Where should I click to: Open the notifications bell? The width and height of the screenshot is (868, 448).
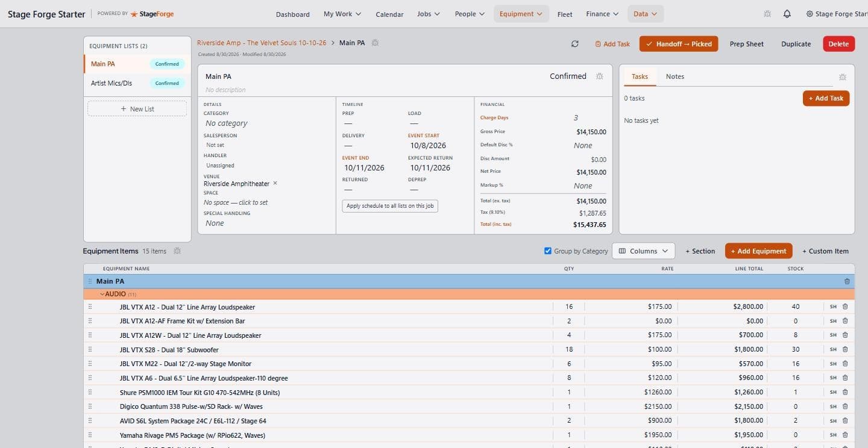click(x=787, y=14)
